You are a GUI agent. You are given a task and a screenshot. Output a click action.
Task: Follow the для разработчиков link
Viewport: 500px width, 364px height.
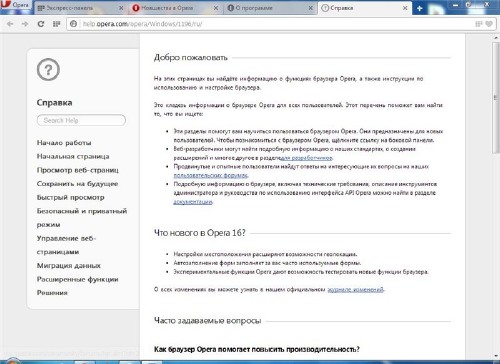(x=307, y=158)
